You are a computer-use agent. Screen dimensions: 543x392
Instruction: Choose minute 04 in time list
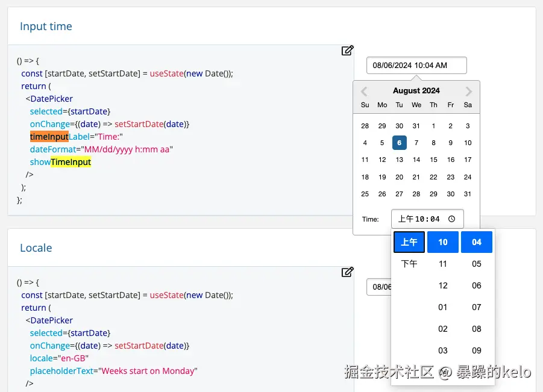(x=477, y=242)
